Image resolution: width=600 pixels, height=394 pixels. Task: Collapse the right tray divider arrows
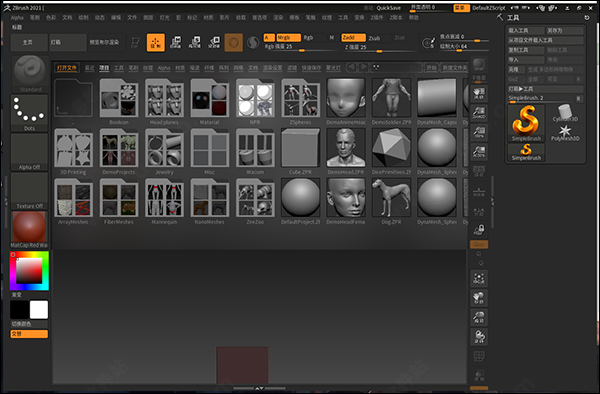tap(492, 201)
